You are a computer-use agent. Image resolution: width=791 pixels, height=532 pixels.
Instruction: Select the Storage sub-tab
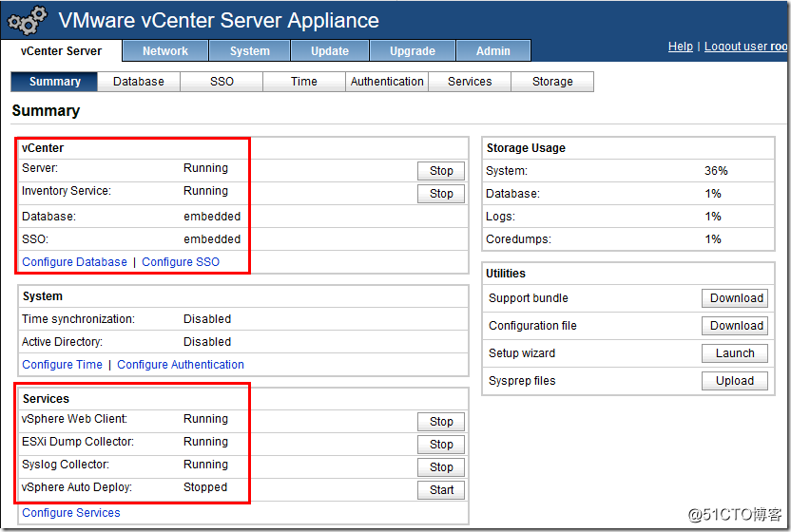point(552,82)
